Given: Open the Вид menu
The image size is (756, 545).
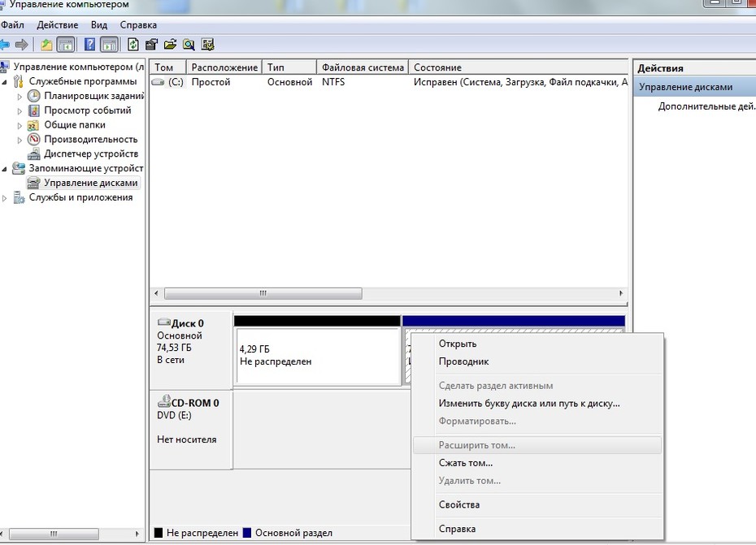Looking at the screenshot, I should 99,25.
